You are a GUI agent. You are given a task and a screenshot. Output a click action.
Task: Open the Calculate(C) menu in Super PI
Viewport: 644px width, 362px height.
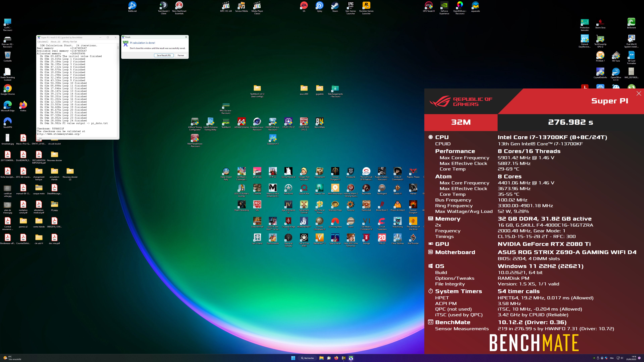point(43,42)
